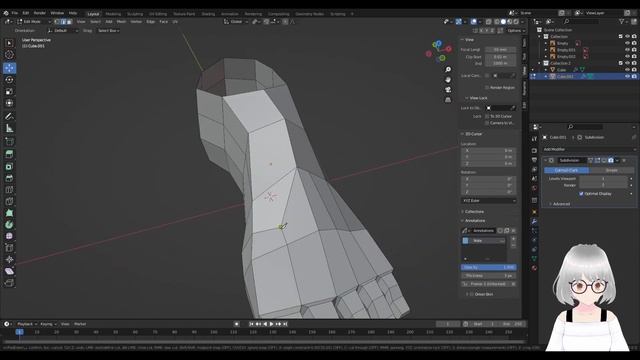Activate the Rotate tool
Viewport: 640px width, 360px height.
[9, 80]
